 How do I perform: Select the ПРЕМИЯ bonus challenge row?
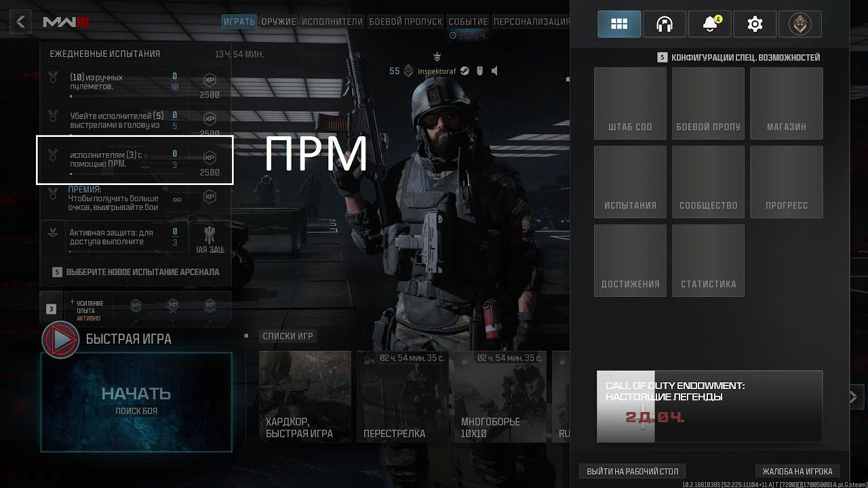136,198
